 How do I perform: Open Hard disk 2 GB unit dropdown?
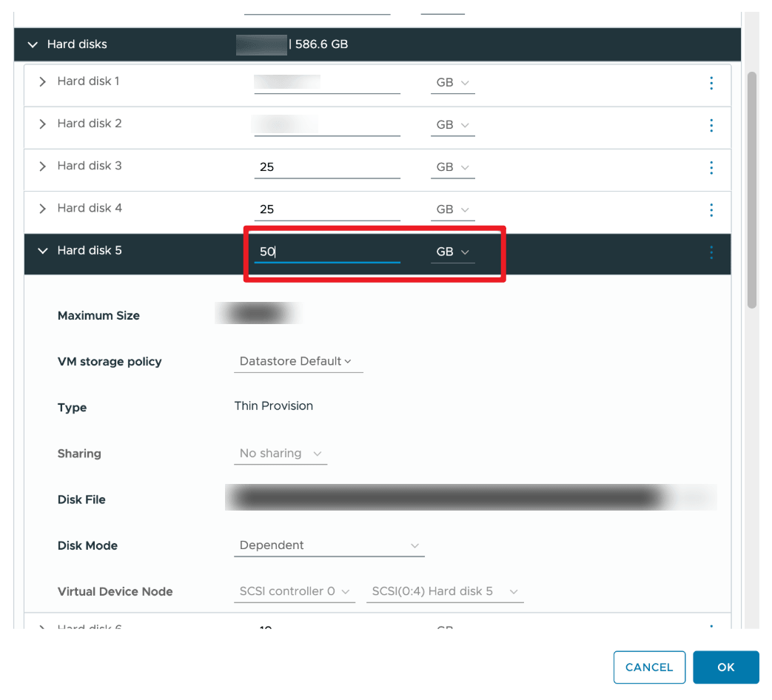pyautogui.click(x=452, y=125)
